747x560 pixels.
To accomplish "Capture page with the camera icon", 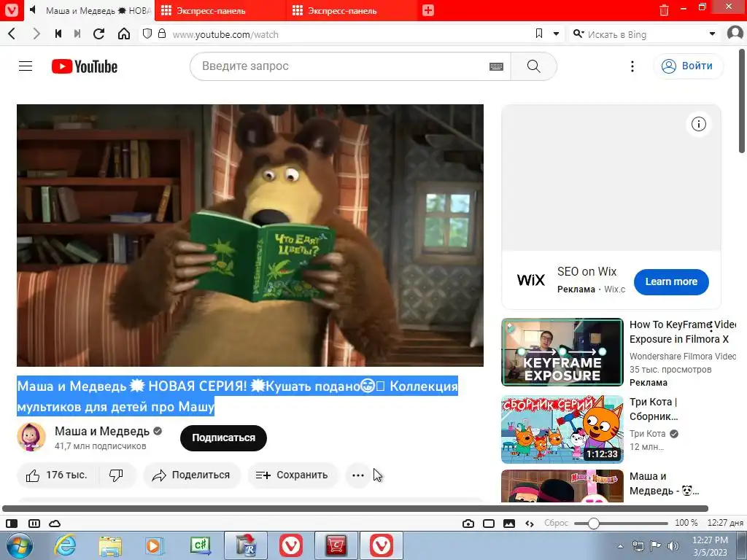I will [468, 524].
